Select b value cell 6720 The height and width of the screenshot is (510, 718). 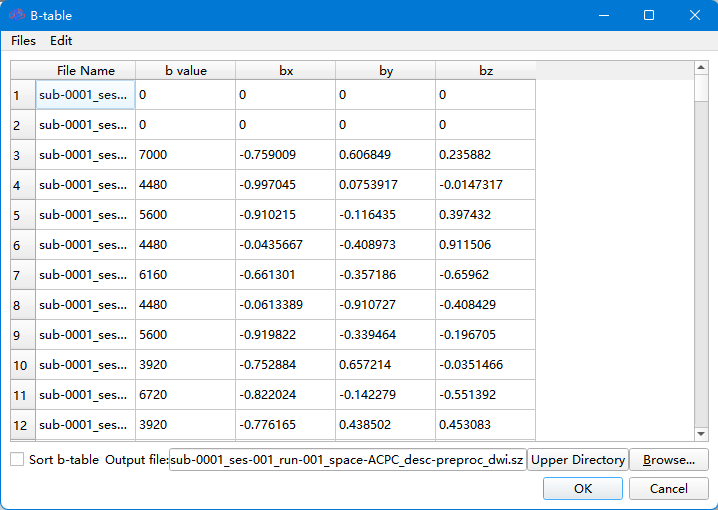coord(185,395)
